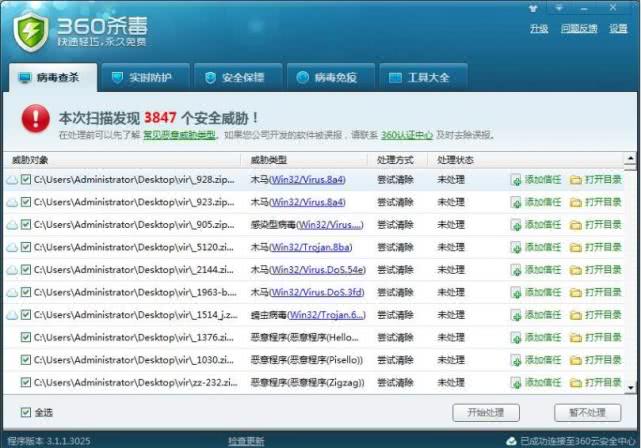The height and width of the screenshot is (448, 641).
Task: Switch to 实时防护 tab
Action: tap(146, 77)
